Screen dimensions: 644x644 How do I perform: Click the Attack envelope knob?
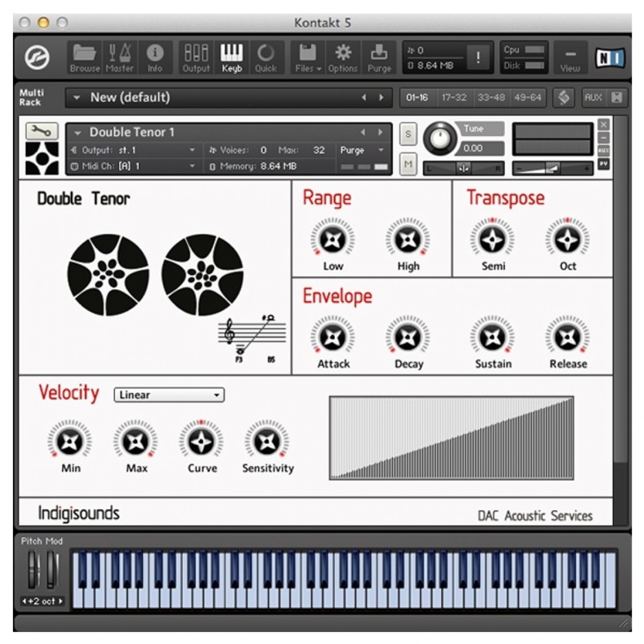[x=333, y=338]
